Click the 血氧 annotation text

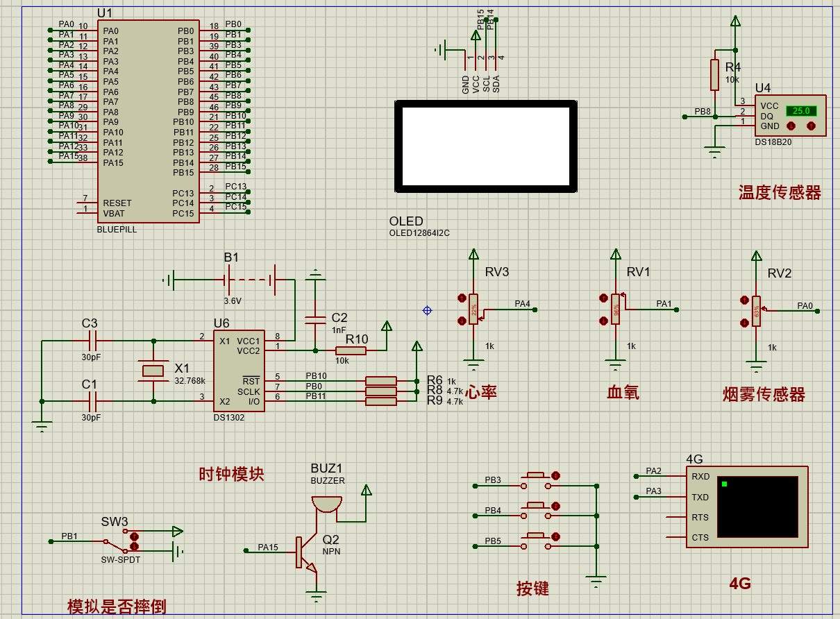[x=623, y=393]
